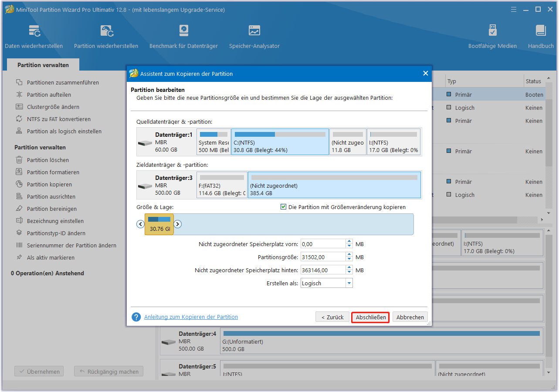Open the hamburger menu in title bar
Viewport: 559px width, 392px height.
(x=514, y=9)
